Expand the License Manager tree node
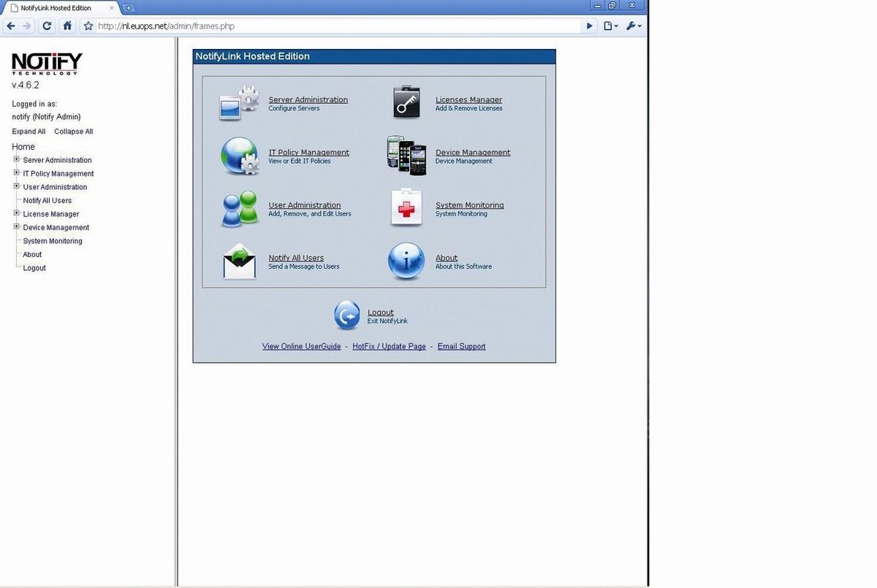Image resolution: width=877 pixels, height=588 pixels. (x=17, y=213)
